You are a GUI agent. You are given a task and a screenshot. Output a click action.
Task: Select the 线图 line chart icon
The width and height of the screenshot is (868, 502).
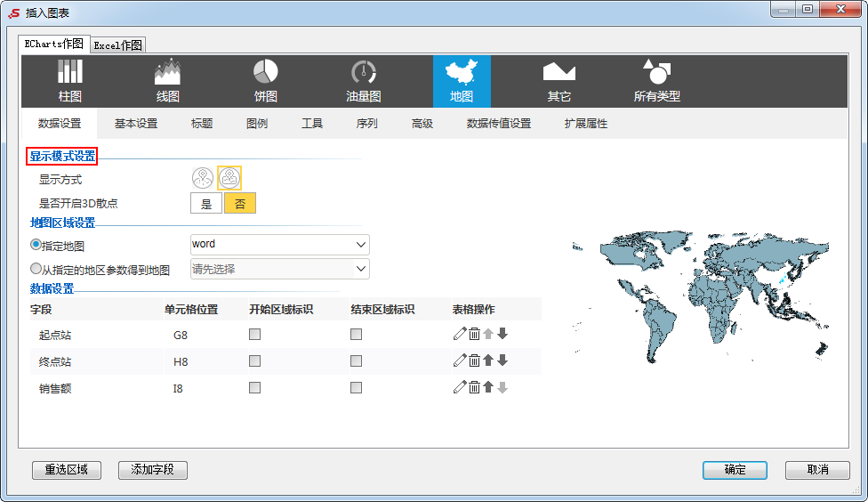168,81
